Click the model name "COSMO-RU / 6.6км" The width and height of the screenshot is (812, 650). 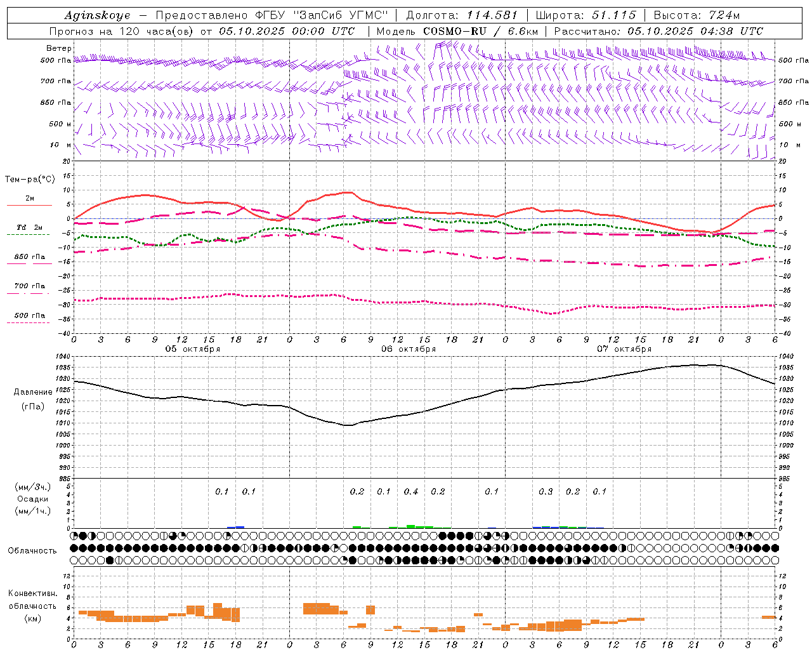click(480, 31)
